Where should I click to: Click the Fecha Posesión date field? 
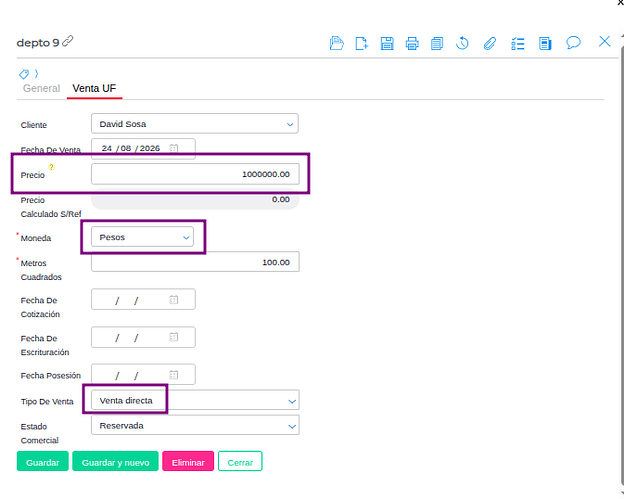coord(143,375)
